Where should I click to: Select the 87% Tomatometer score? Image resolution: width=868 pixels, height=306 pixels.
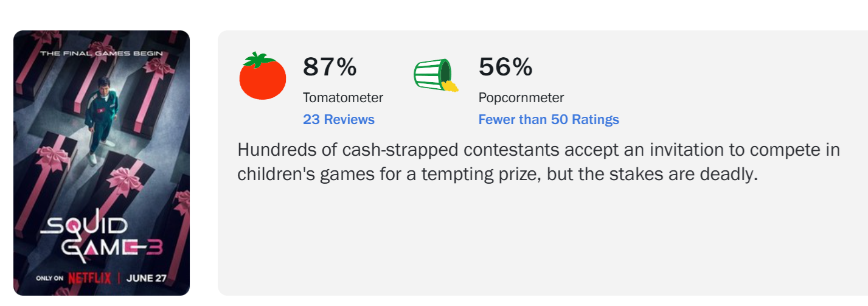click(330, 67)
